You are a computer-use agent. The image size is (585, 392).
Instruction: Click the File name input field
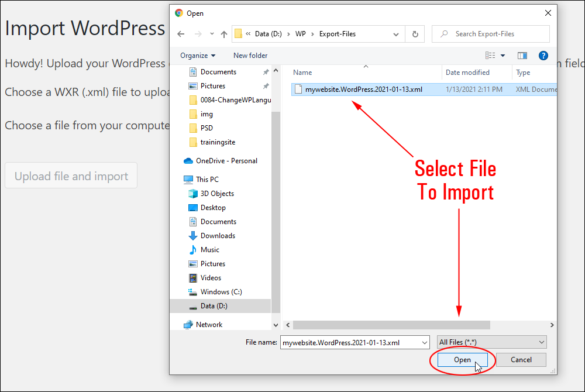350,343
